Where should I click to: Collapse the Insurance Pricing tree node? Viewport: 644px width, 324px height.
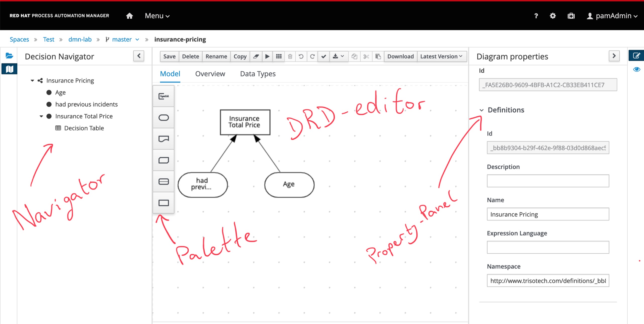(32, 80)
